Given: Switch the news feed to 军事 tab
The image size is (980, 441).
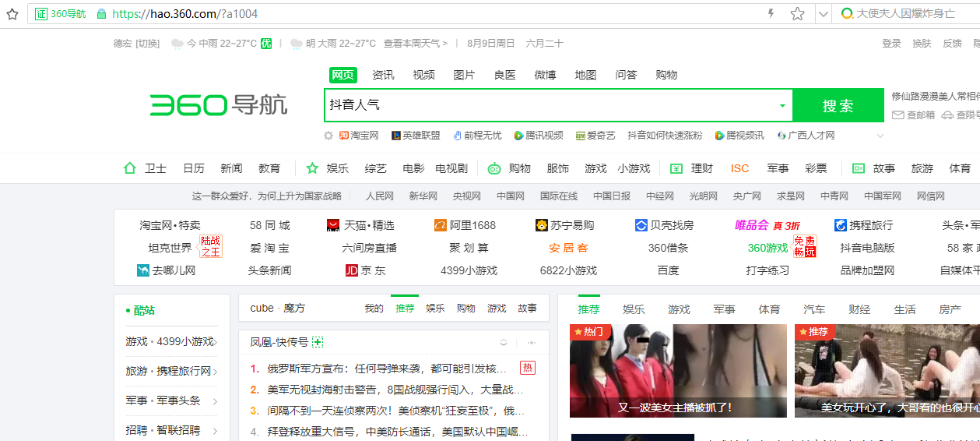Looking at the screenshot, I should tap(724, 309).
